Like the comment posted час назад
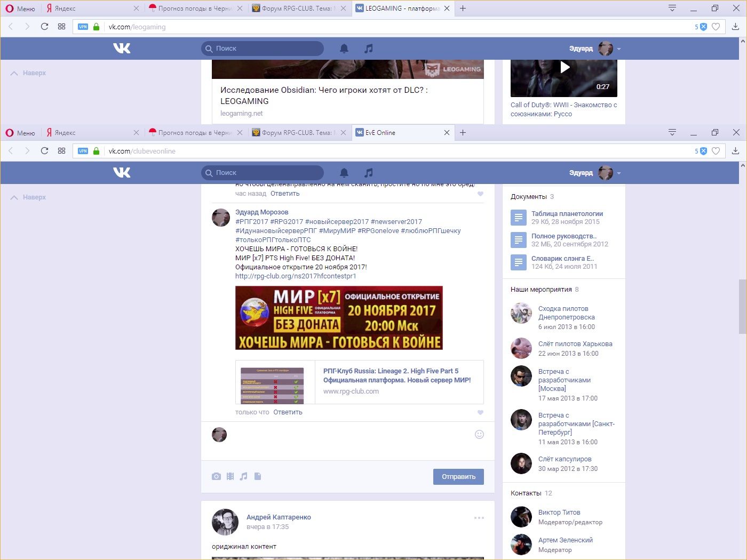 point(480,194)
